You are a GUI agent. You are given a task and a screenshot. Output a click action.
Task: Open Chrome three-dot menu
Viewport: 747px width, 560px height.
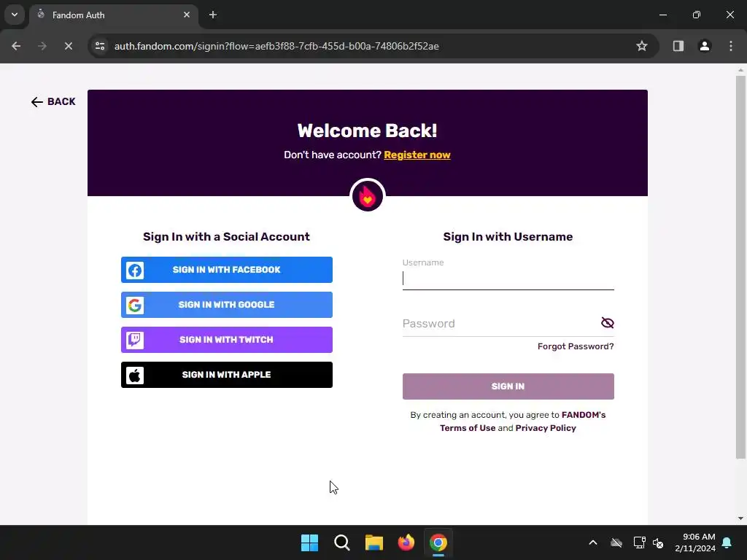731,46
